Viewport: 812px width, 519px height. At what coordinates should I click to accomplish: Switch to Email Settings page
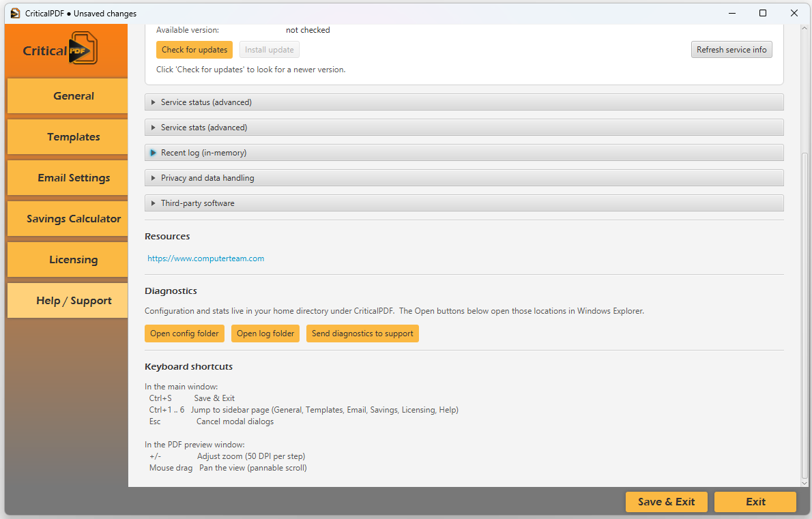[68, 177]
